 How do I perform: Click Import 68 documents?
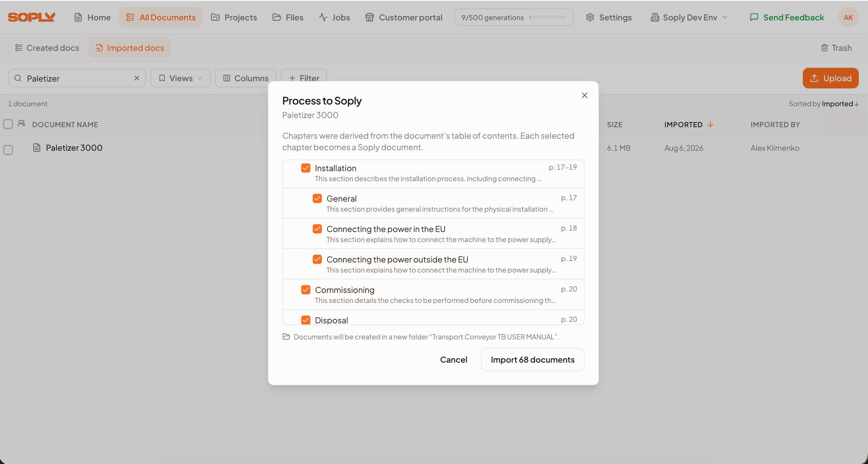532,359
